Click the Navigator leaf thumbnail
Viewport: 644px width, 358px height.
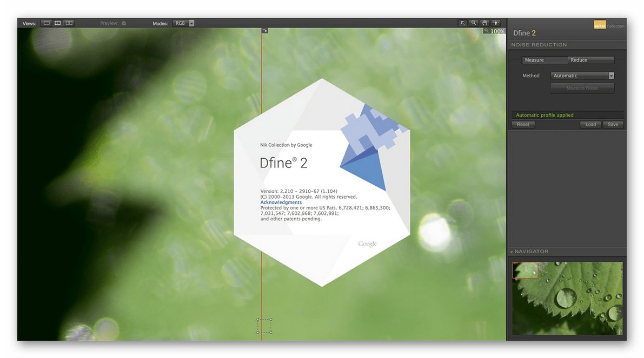pyautogui.click(x=567, y=298)
